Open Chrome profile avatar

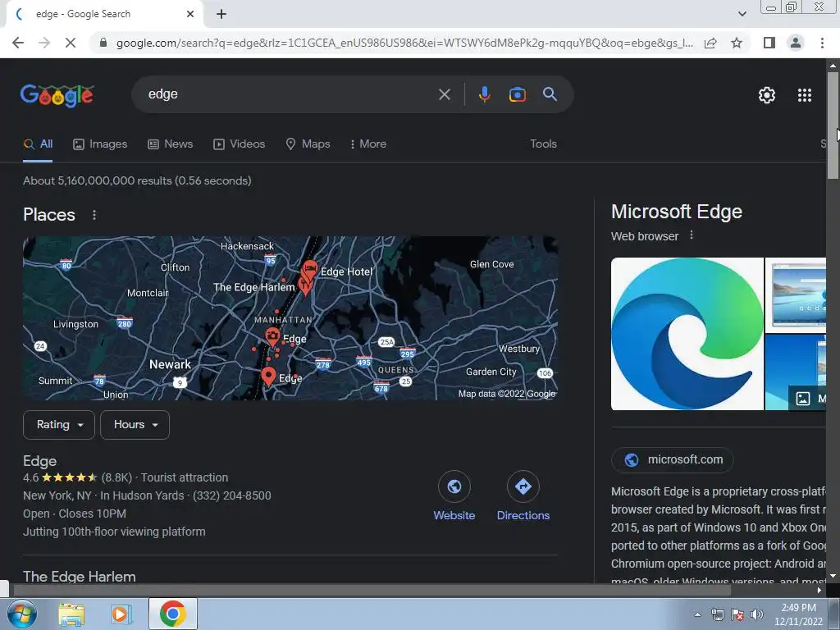point(796,43)
